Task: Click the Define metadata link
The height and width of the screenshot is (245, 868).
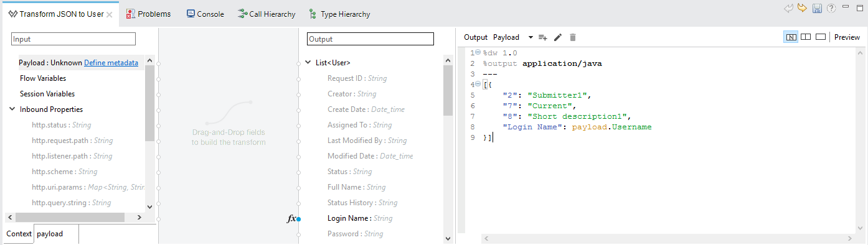Action: point(111,63)
